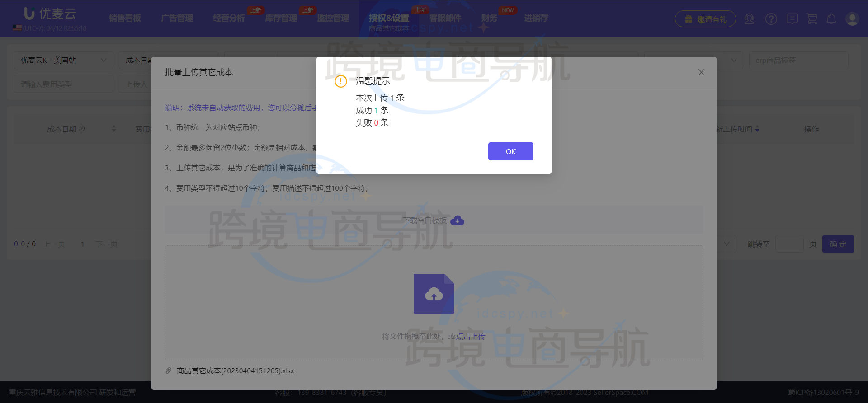
Task: Click the jump-to page number input
Action: [x=789, y=244]
